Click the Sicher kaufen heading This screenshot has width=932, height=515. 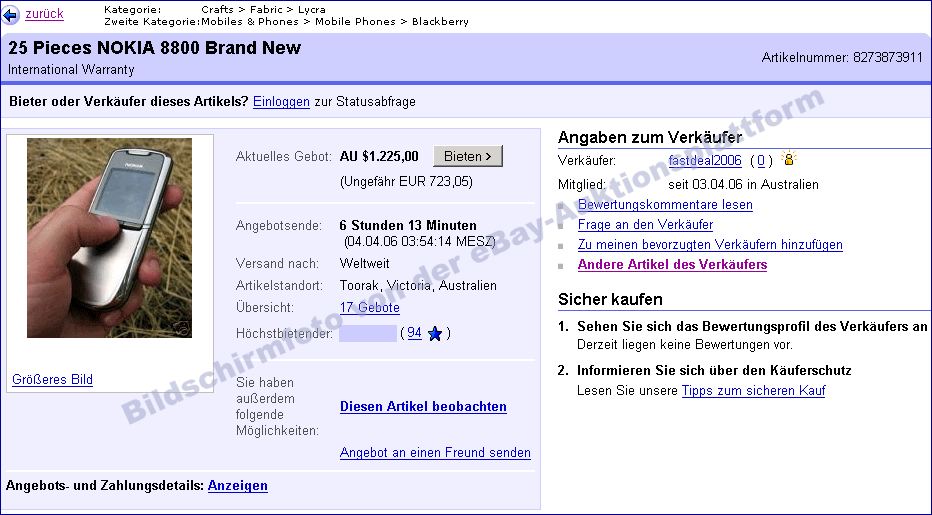point(610,299)
